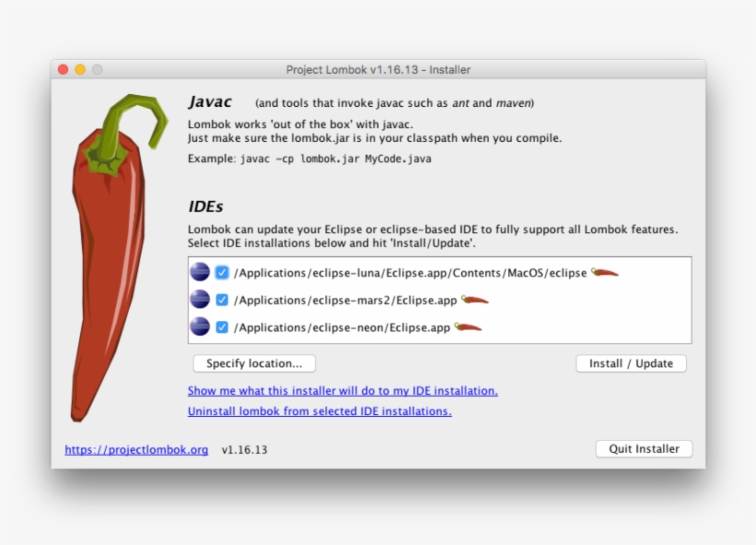The width and height of the screenshot is (756, 545).
Task: Click the Install / Update button
Action: (632, 363)
